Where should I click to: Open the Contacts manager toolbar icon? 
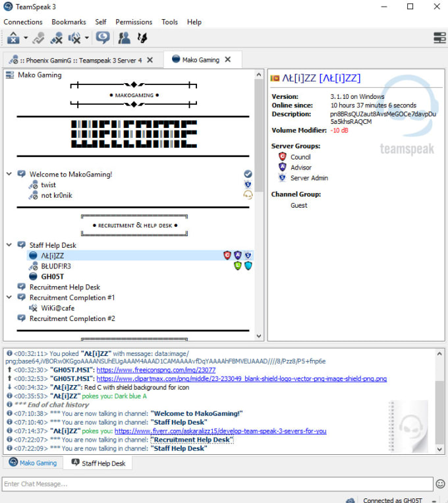click(x=124, y=38)
